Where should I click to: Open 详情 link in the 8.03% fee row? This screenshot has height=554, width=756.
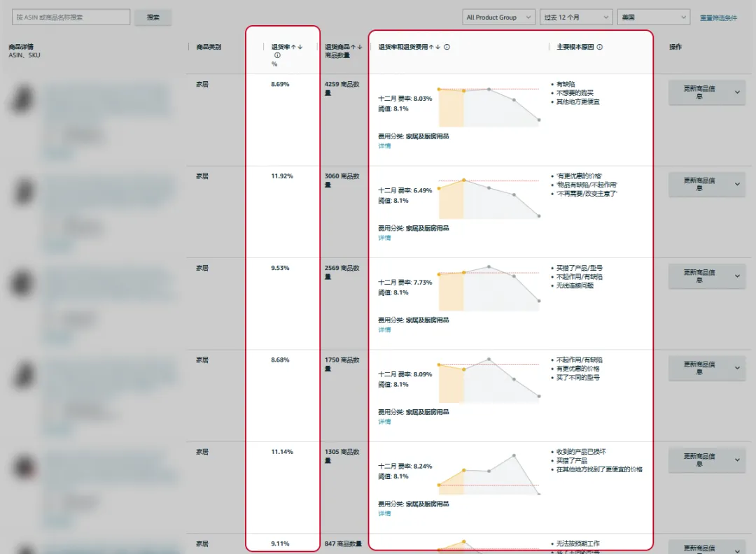click(384, 146)
